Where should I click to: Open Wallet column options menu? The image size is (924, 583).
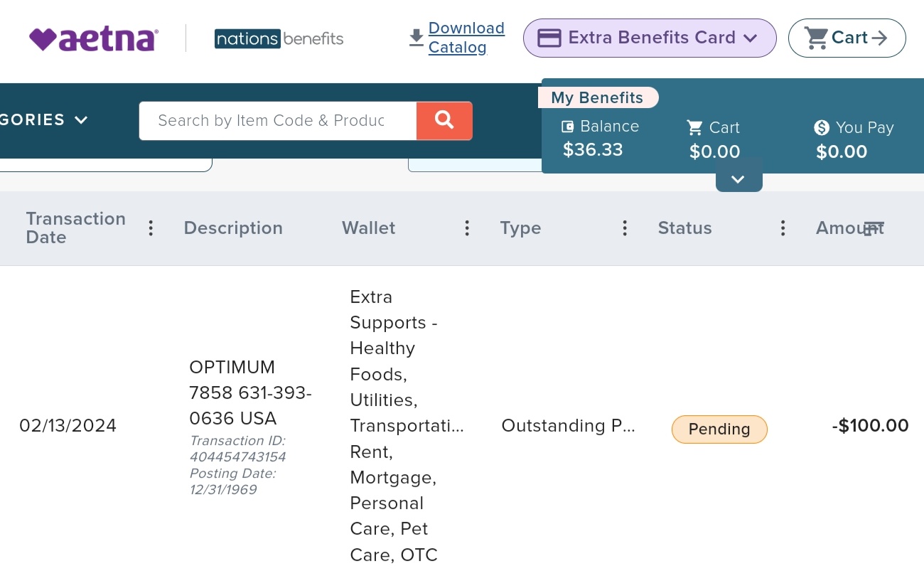tap(467, 228)
